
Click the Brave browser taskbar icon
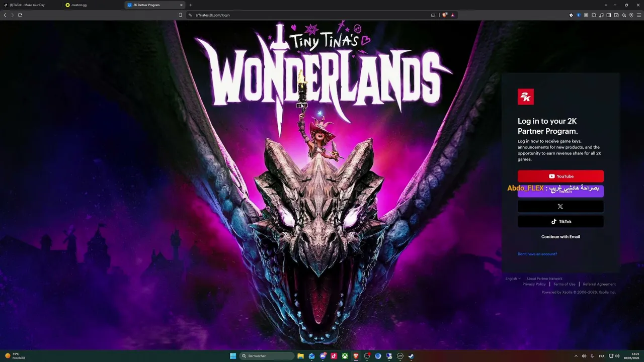pos(356,356)
